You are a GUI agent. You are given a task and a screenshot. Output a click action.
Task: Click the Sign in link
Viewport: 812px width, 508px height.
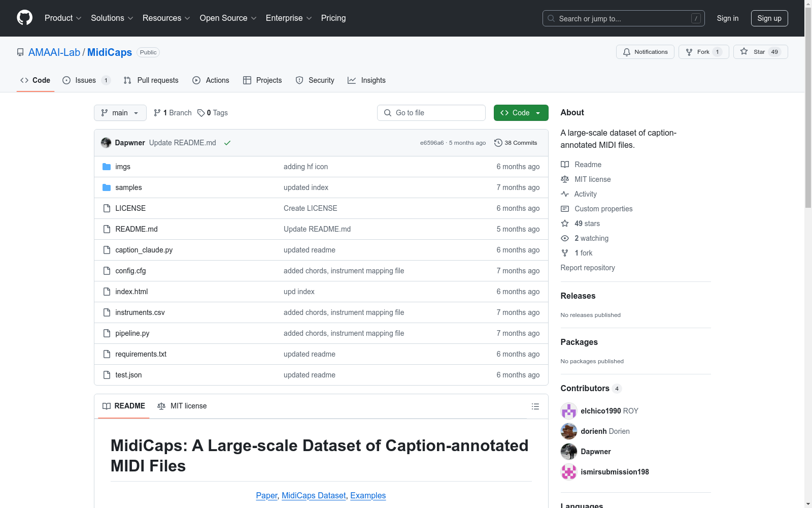coord(728,18)
